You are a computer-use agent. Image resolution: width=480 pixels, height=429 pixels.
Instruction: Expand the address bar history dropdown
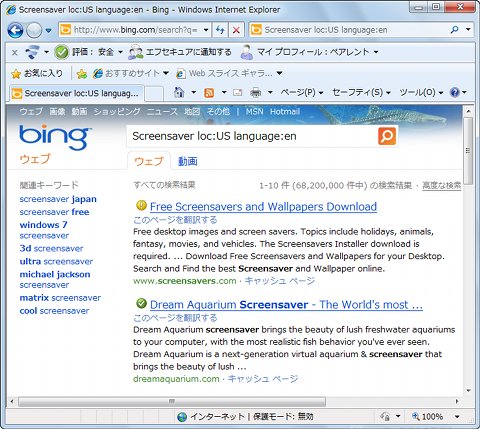[x=206, y=30]
